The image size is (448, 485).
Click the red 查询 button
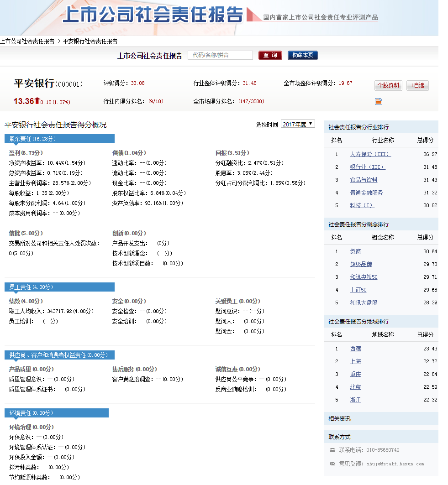coord(270,55)
